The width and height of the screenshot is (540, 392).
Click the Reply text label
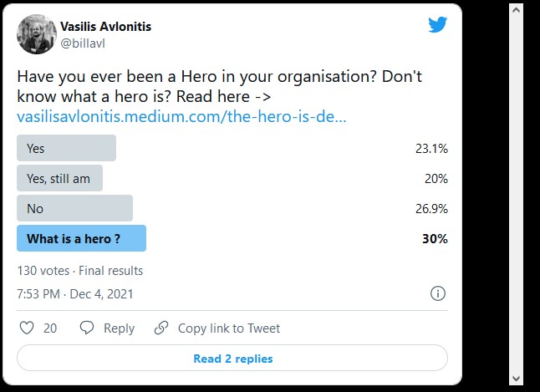120,328
